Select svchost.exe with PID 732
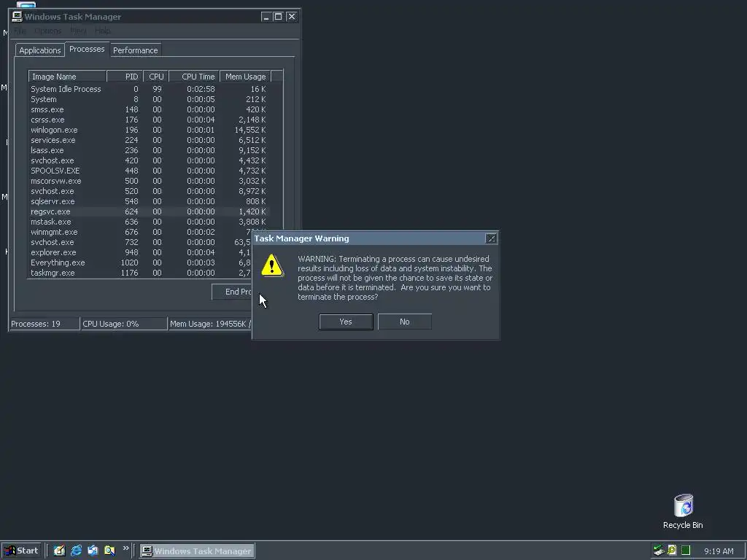The image size is (747, 560). [140, 242]
